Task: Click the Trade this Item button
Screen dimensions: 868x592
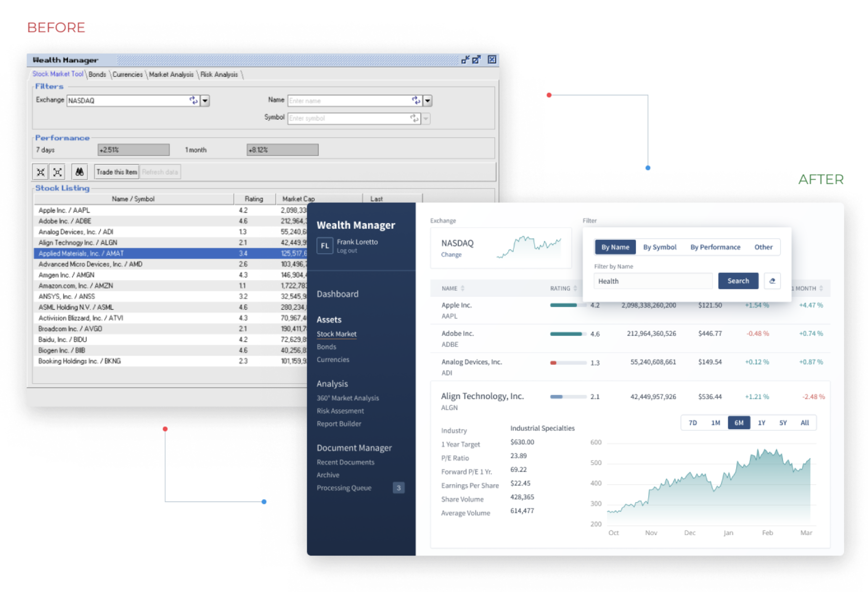Action: pyautogui.click(x=116, y=172)
